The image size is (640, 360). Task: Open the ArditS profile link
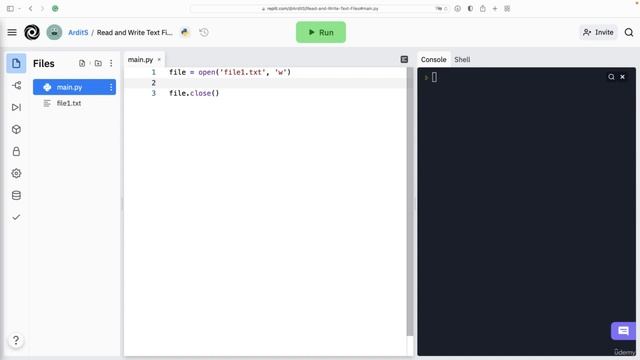pos(78,32)
